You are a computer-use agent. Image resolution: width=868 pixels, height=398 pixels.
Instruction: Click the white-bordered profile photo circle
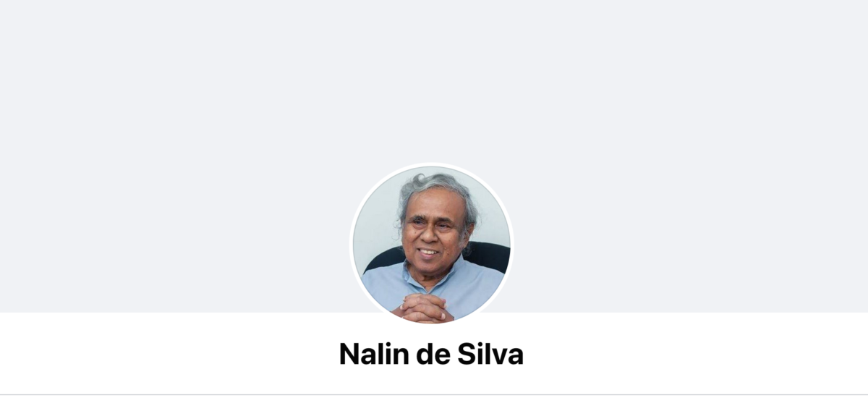coord(432,244)
